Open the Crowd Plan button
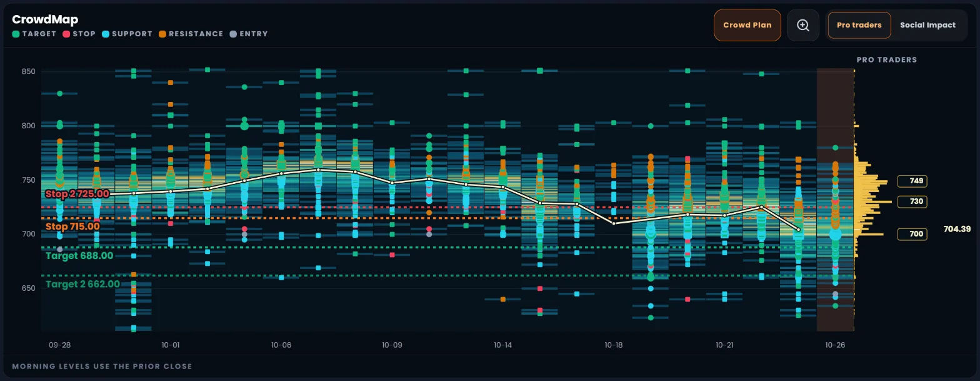The height and width of the screenshot is (381, 980). click(x=747, y=25)
